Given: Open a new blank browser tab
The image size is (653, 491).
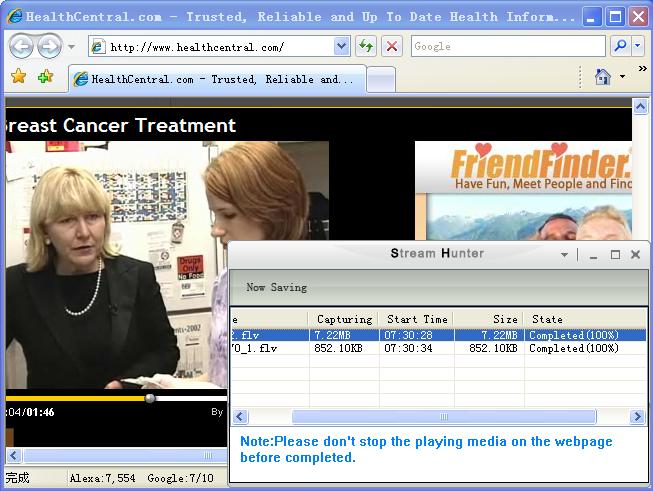Looking at the screenshot, I should pos(381,80).
